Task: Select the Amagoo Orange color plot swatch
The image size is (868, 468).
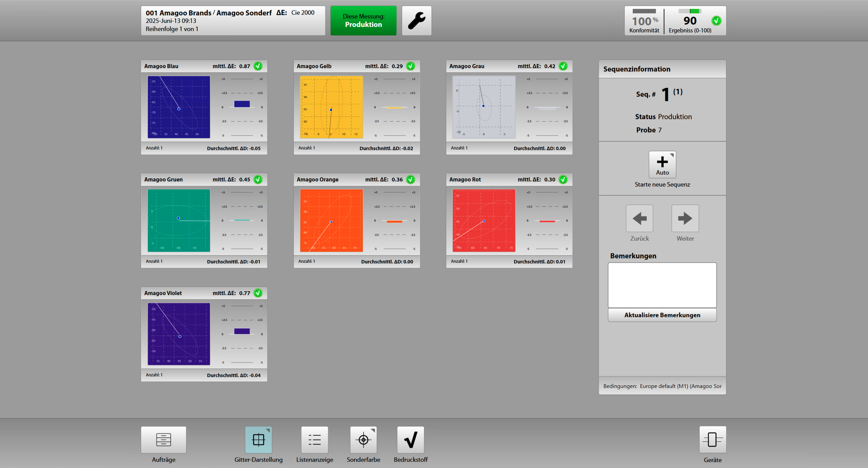Action: pos(331,220)
